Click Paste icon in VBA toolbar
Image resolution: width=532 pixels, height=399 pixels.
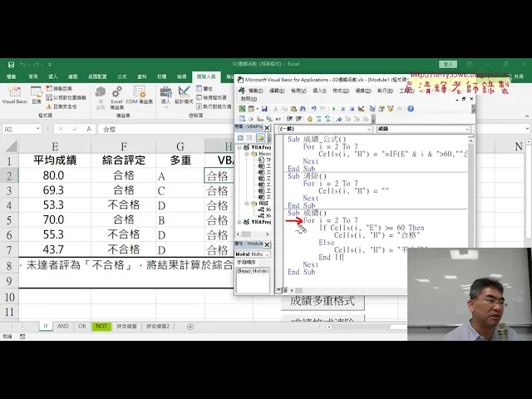293,109
